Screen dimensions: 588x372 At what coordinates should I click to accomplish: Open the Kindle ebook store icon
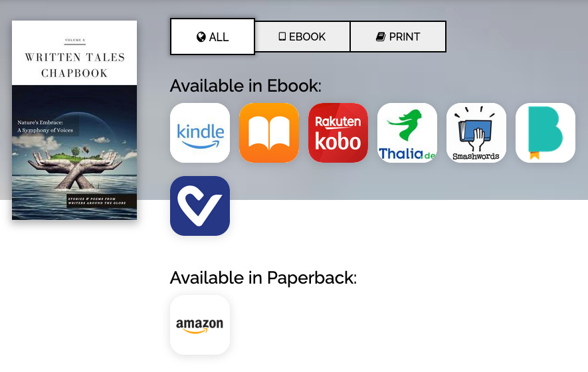200,133
